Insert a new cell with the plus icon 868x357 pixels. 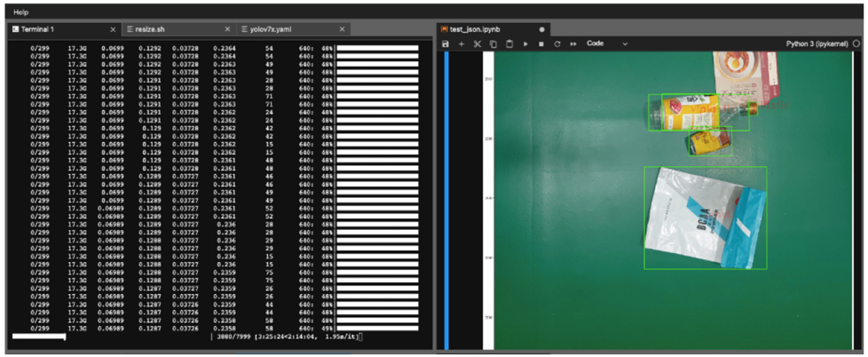tap(462, 44)
